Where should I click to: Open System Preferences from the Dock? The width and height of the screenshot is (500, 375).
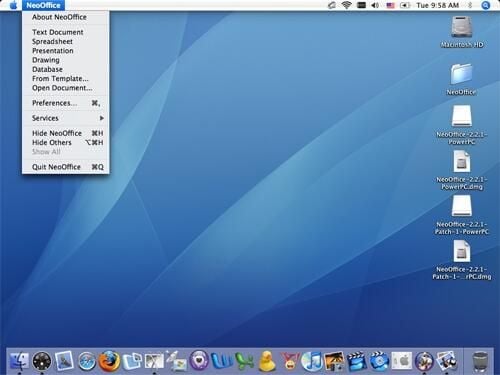[402, 361]
